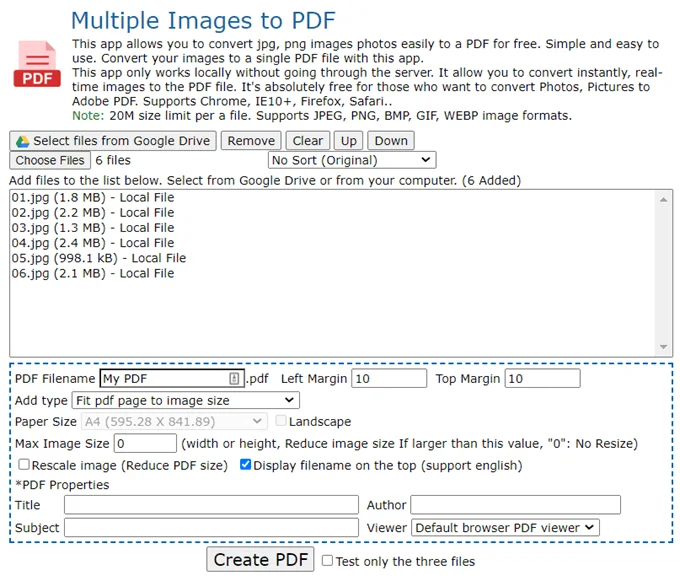Open the disabled Paper Size dropdown
The width and height of the screenshot is (680, 581).
(x=174, y=421)
